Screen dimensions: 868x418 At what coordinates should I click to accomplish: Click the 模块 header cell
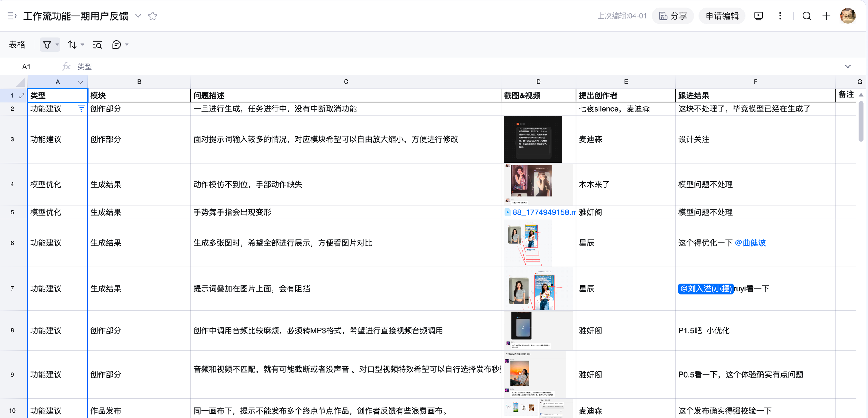click(x=139, y=95)
